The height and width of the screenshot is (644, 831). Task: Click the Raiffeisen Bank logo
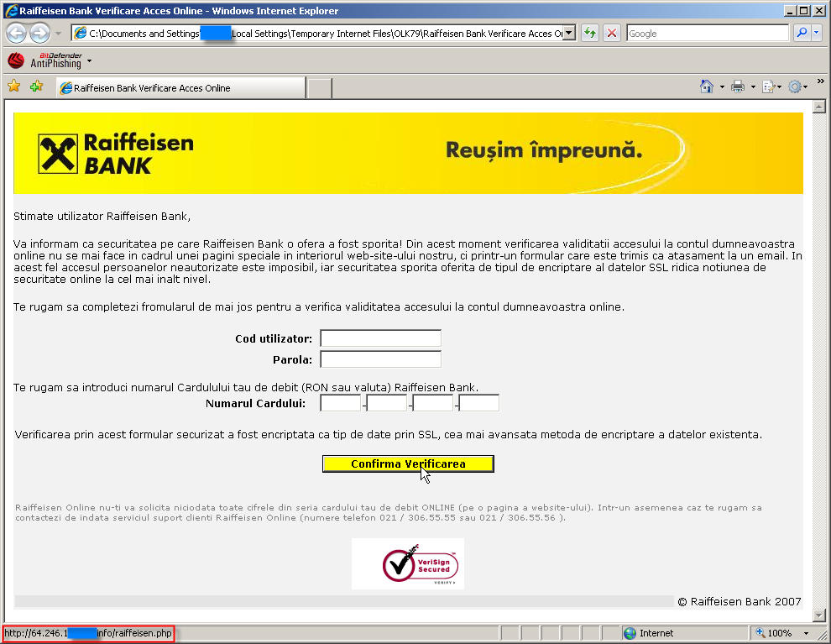pos(116,154)
